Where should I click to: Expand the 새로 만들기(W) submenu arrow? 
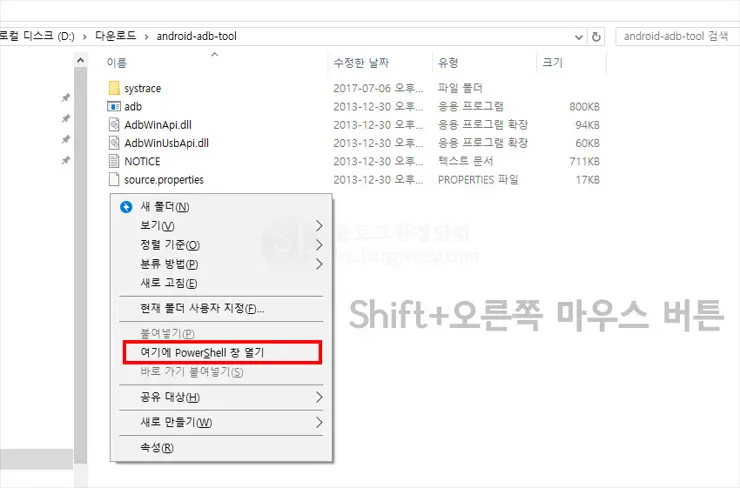(x=319, y=422)
